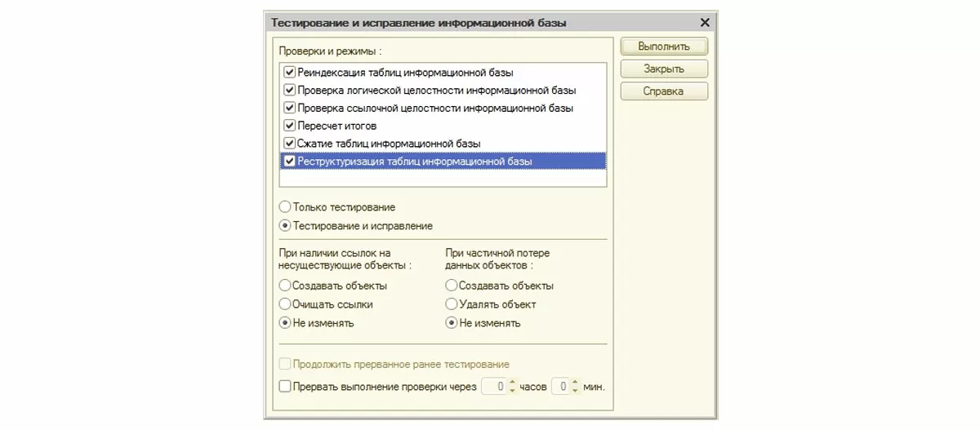
Task: Choose Тестирование и исправление mode
Action: (x=285, y=226)
